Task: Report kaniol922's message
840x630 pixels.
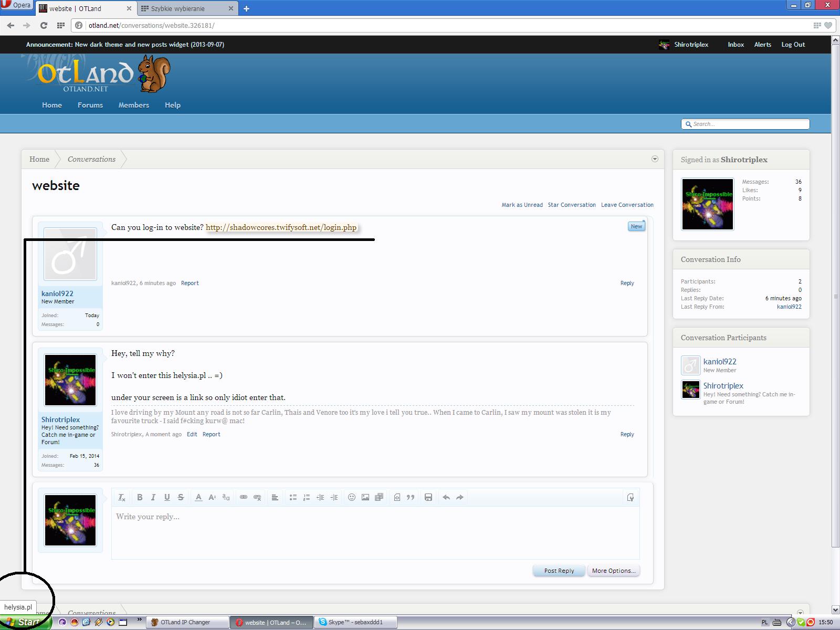Action: click(x=190, y=283)
